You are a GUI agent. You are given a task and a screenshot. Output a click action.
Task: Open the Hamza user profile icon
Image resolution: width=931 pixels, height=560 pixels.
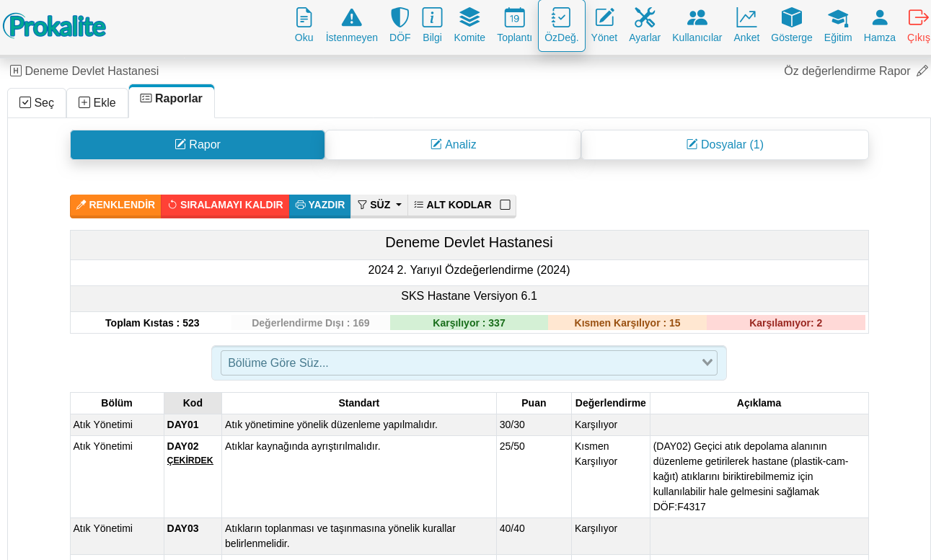880,17
